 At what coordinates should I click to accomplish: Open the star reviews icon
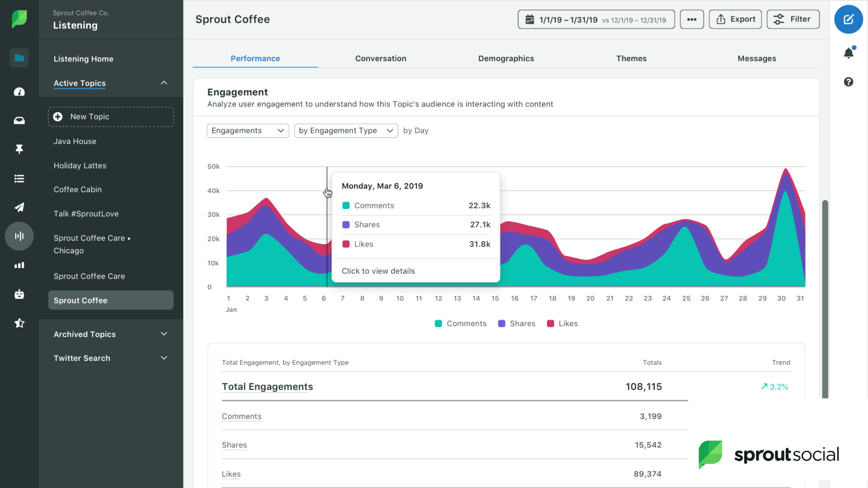[x=19, y=323]
